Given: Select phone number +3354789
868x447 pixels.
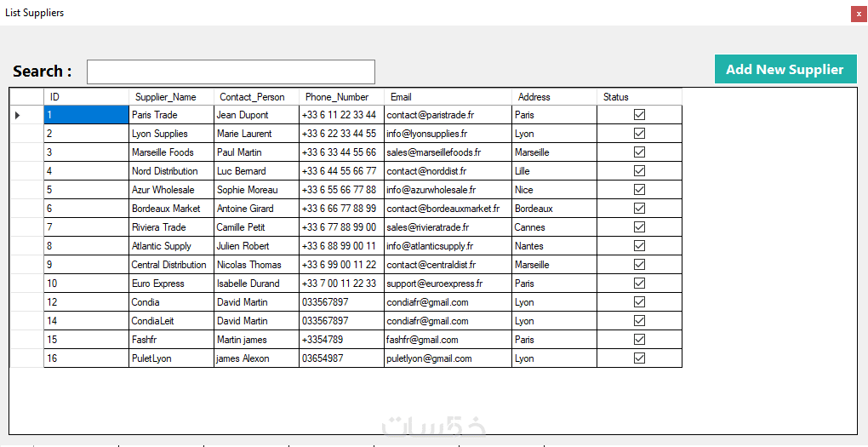Looking at the screenshot, I should 341,340.
